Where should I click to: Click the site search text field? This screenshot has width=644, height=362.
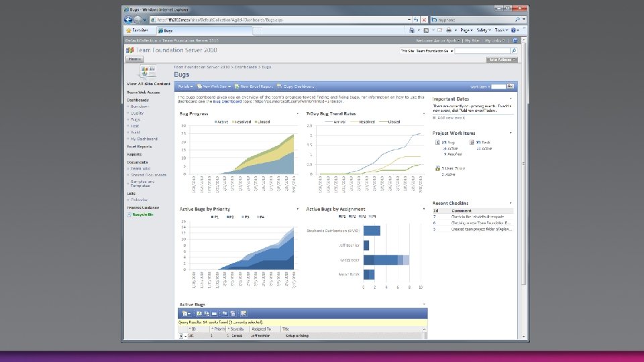click(x=482, y=51)
